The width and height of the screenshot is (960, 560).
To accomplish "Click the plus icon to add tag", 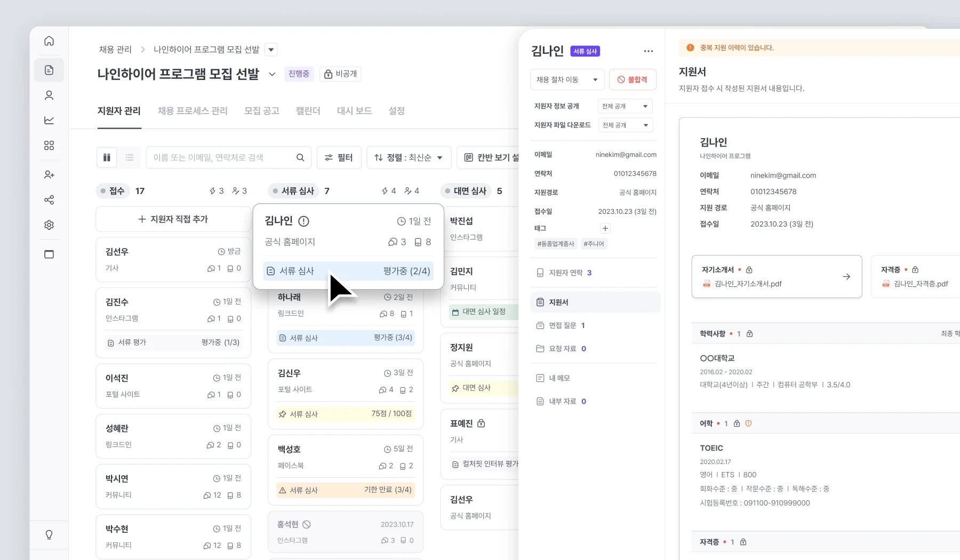I will 605,228.
